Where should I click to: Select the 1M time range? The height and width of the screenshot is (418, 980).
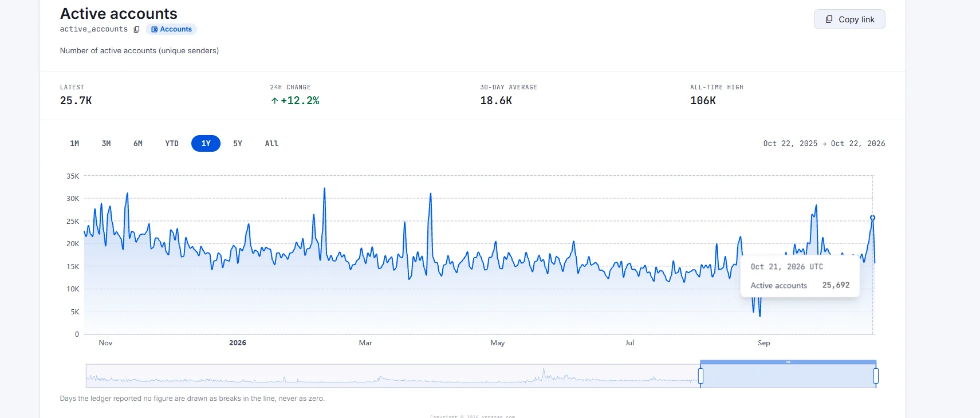[x=74, y=143]
